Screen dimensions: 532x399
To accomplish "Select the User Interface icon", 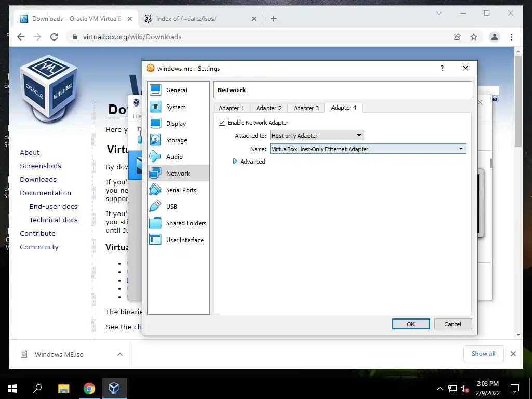I will (x=155, y=240).
